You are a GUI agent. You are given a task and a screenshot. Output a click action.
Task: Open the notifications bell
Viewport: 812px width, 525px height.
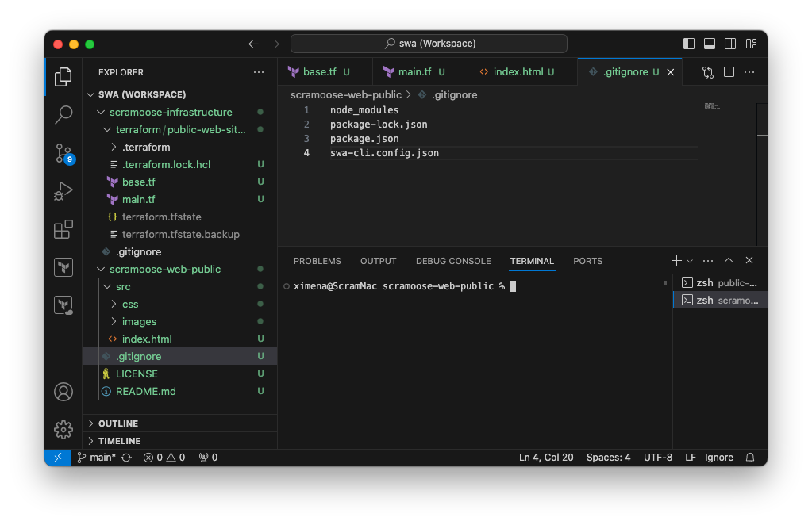tap(749, 458)
